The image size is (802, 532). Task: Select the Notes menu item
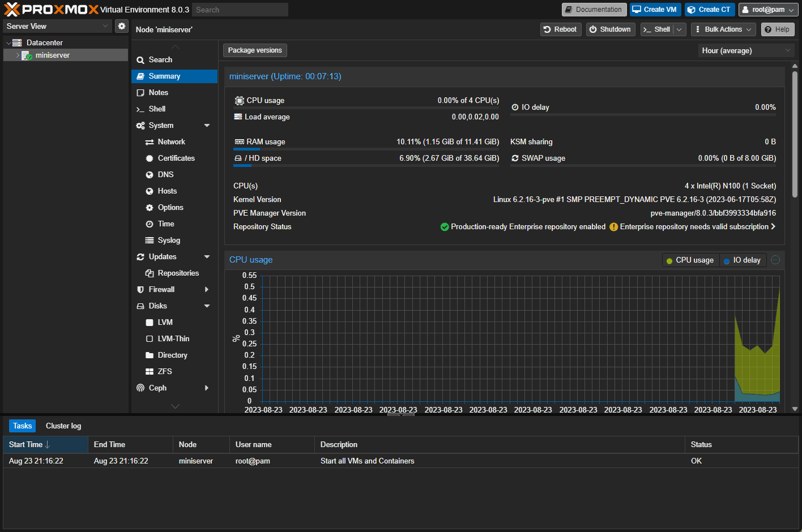click(x=158, y=93)
